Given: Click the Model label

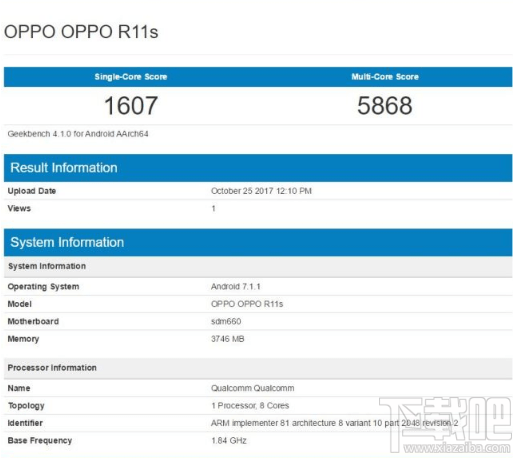Looking at the screenshot, I should tap(20, 304).
